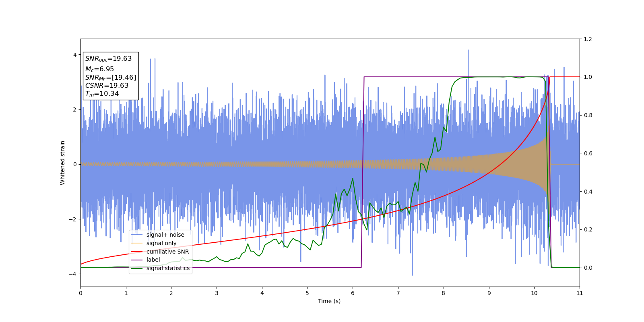Screen dimensions: 644x322
Task: Click right y-axis tick label 0.0
Action: [x=588, y=268]
